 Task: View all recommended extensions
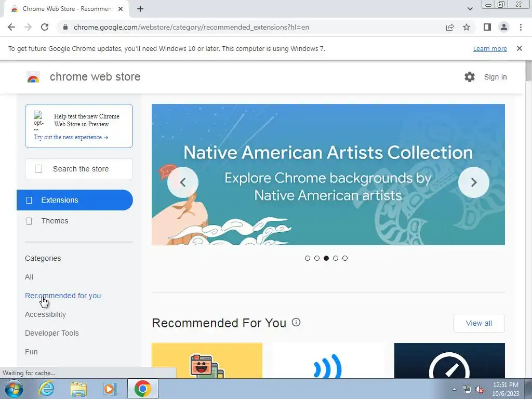click(x=478, y=323)
